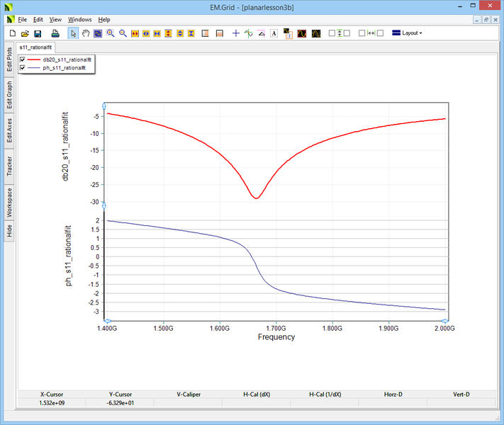The image size is (504, 425).
Task: Toggle the arrow pointer select tool
Action: 73,33
